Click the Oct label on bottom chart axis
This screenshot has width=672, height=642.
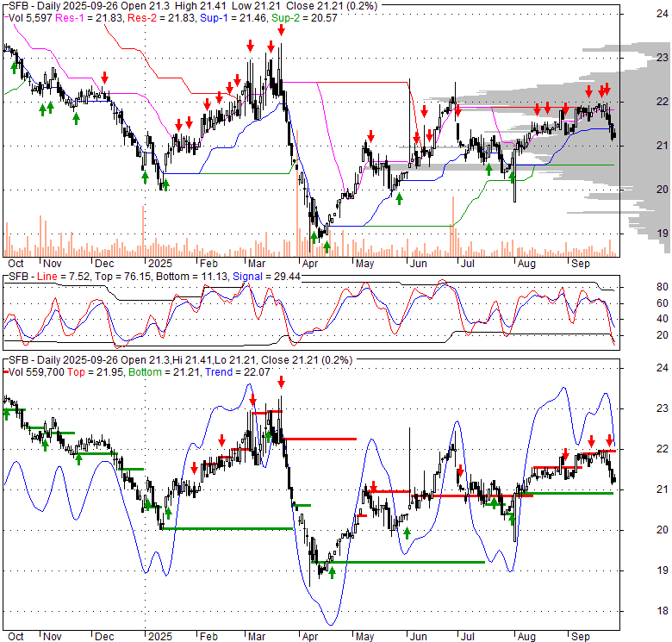point(16,637)
